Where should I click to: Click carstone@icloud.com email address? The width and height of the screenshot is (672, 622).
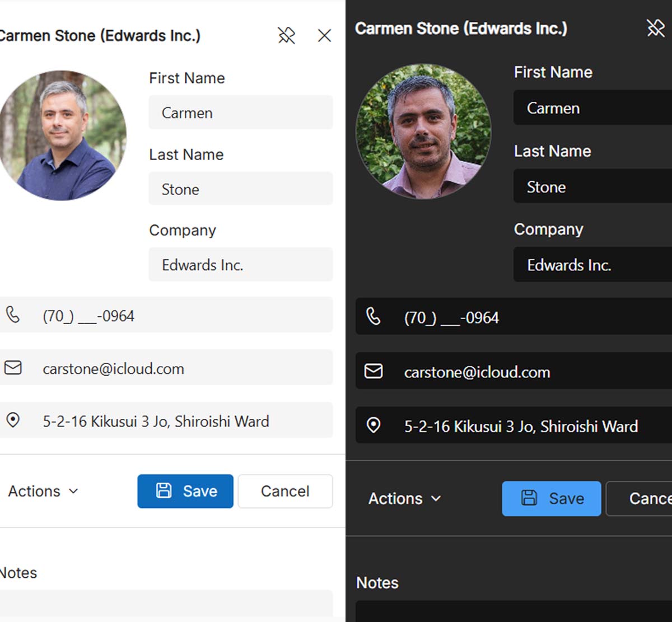[x=114, y=368]
